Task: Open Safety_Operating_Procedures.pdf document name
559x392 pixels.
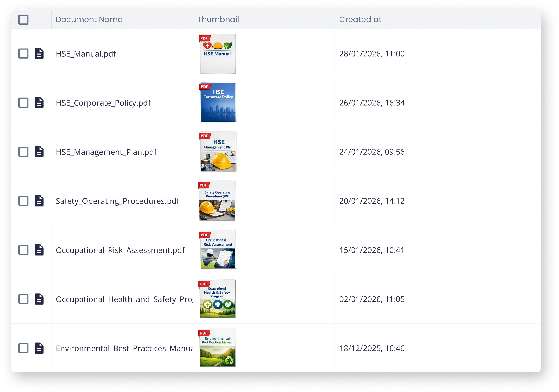Action: click(117, 201)
